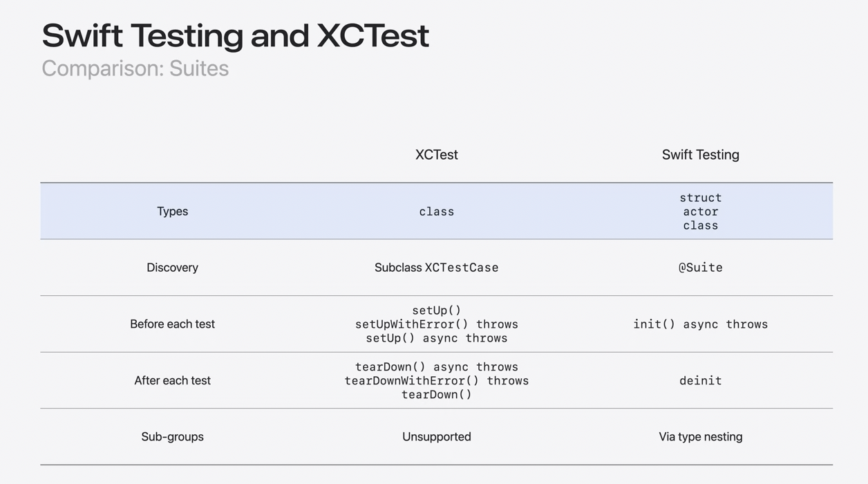This screenshot has height=484, width=868.
Task: Click init() async throws cell
Action: [x=700, y=324]
